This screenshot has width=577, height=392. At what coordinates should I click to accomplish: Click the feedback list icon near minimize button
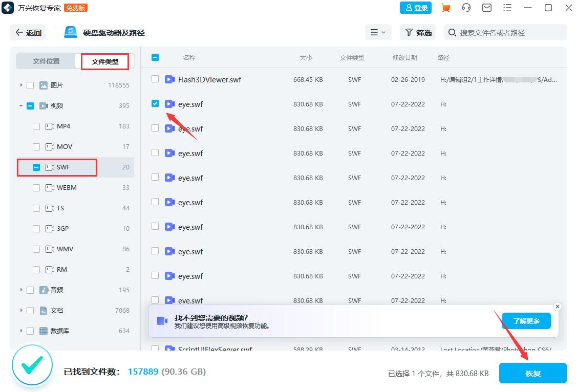(x=507, y=8)
